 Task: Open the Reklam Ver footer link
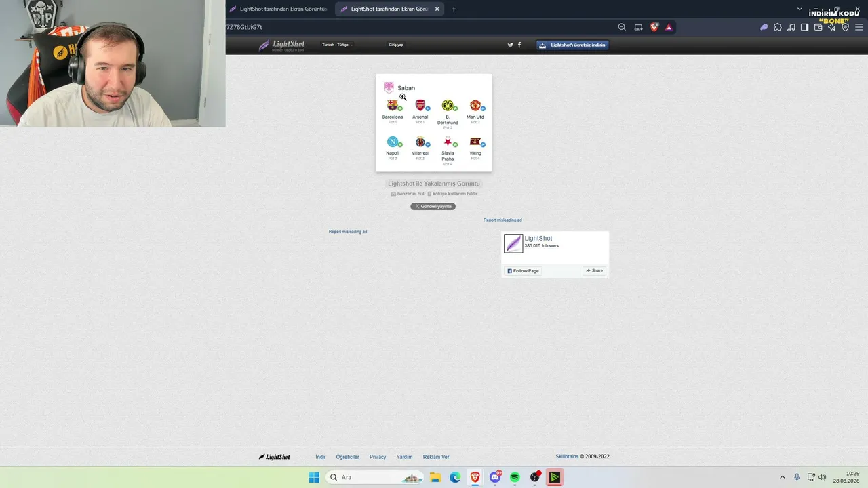click(x=436, y=457)
